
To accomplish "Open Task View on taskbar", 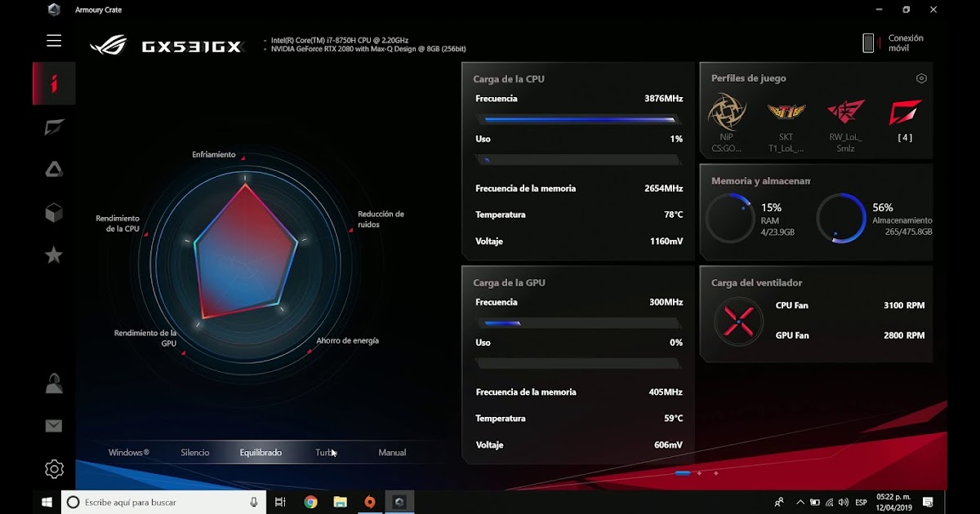I will 280,502.
